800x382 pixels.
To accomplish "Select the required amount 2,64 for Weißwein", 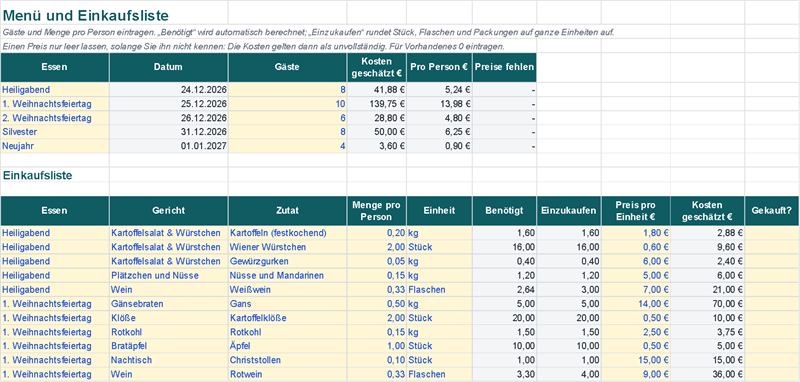I will point(504,290).
